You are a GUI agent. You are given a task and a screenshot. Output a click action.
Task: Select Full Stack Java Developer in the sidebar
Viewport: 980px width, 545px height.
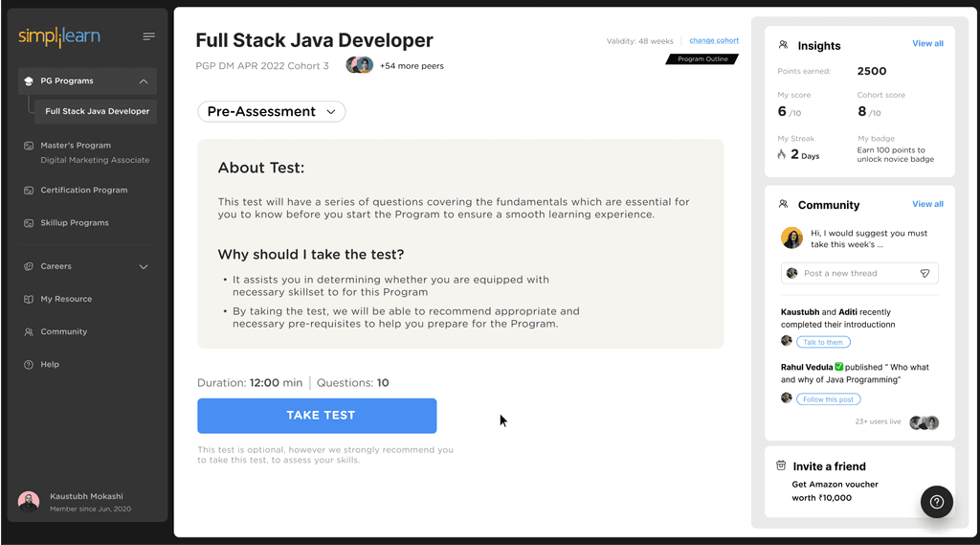[96, 111]
